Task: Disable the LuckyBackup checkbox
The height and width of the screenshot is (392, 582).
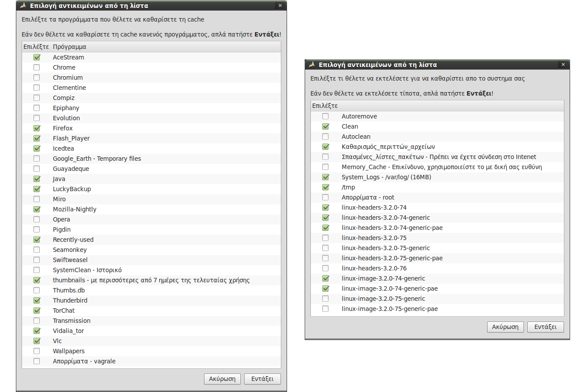Action: [x=37, y=189]
